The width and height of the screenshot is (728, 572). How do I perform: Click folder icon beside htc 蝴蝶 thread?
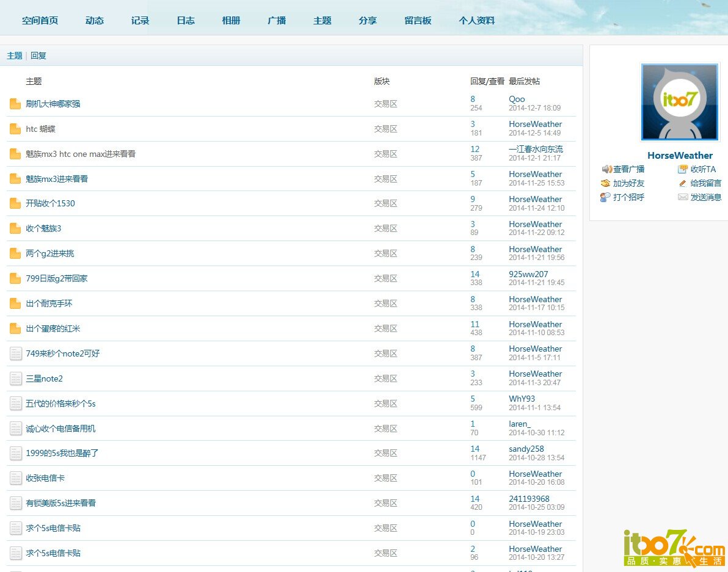[x=15, y=129]
